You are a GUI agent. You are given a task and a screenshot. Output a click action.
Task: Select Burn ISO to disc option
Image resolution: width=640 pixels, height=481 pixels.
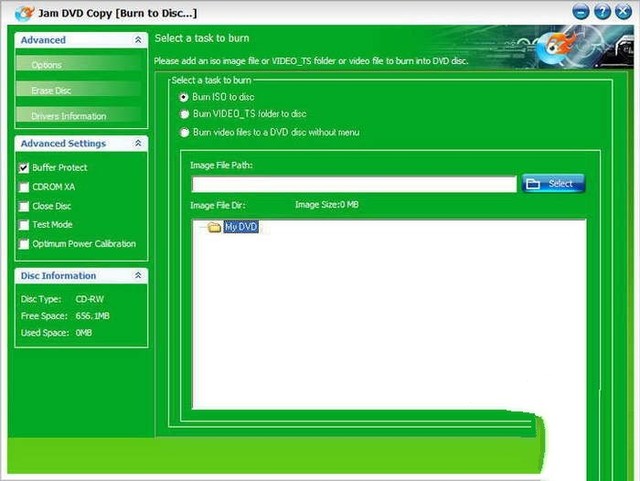(184, 97)
